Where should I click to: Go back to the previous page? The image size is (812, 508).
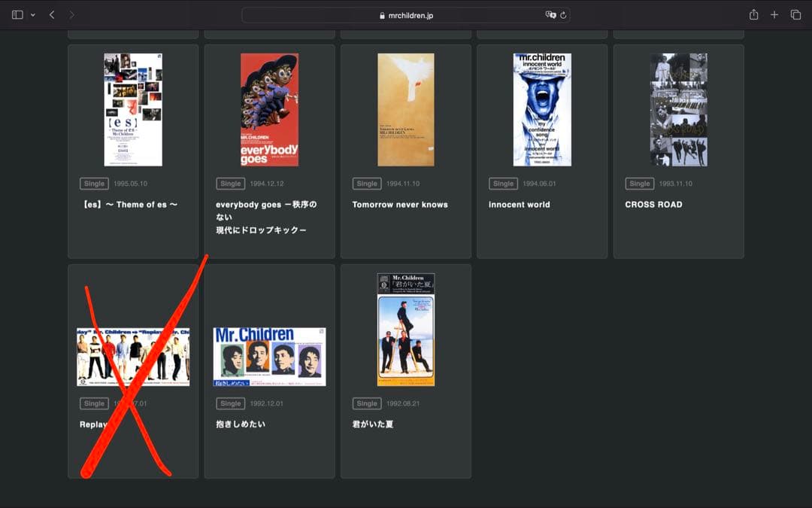point(52,15)
